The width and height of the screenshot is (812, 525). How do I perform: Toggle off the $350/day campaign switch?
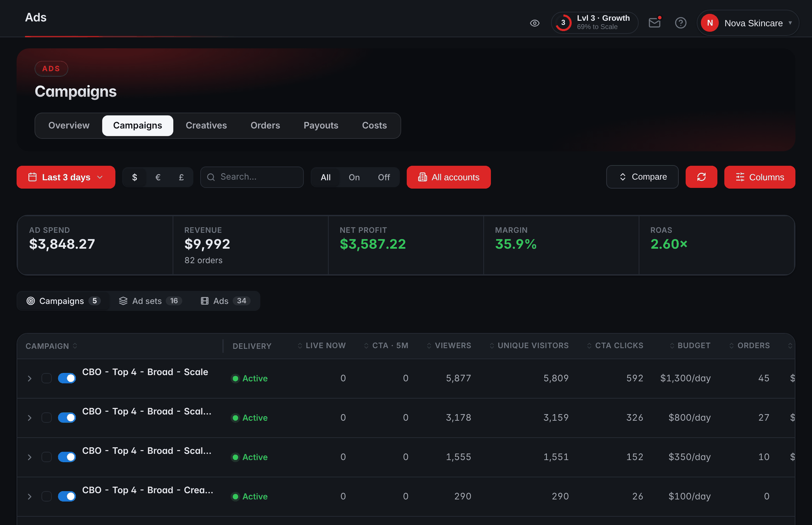coord(67,457)
